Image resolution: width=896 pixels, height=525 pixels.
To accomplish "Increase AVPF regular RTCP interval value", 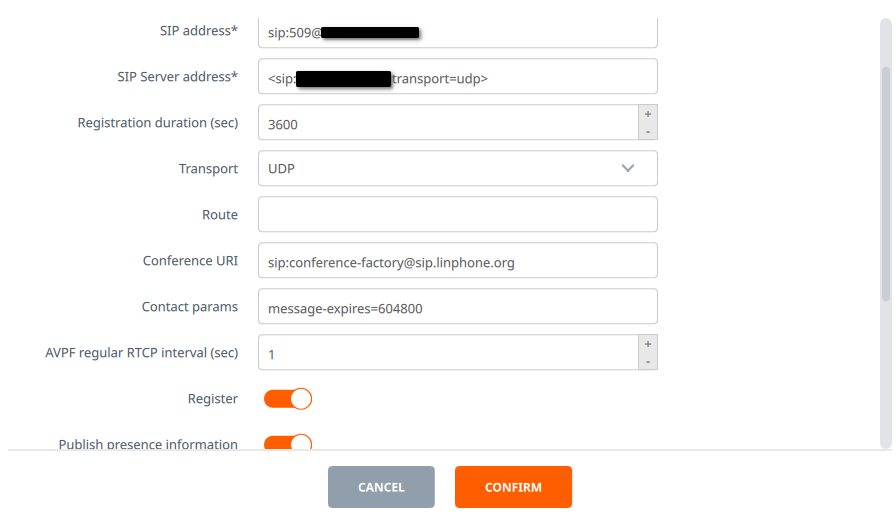I will [647, 344].
